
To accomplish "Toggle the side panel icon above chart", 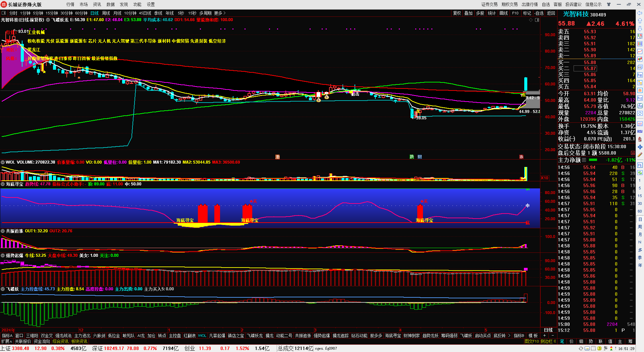I will [x=537, y=20].
